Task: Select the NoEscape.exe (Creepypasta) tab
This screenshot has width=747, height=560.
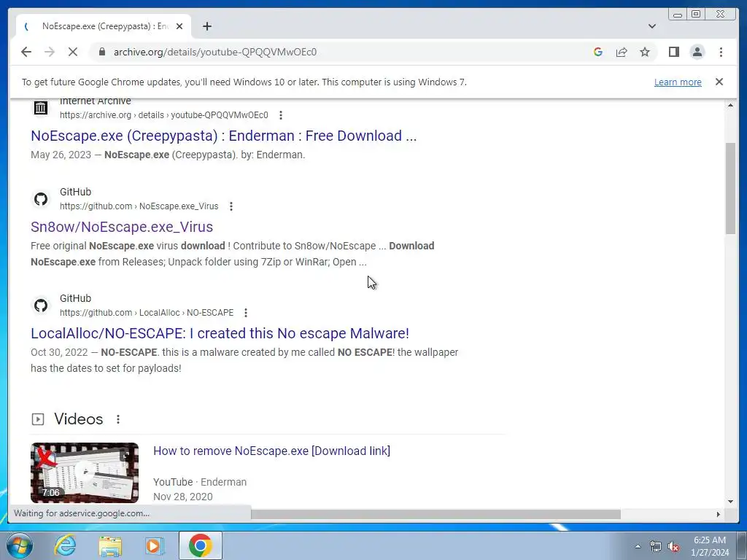Action: [x=104, y=26]
